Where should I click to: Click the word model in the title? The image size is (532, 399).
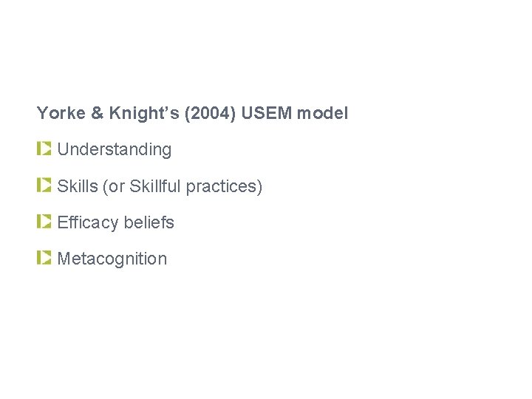coord(322,112)
